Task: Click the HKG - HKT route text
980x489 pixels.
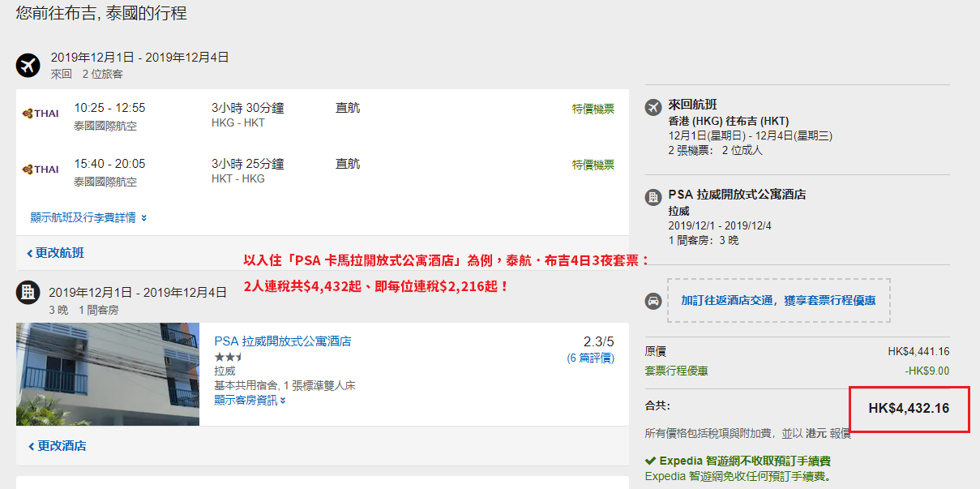Action: click(238, 123)
